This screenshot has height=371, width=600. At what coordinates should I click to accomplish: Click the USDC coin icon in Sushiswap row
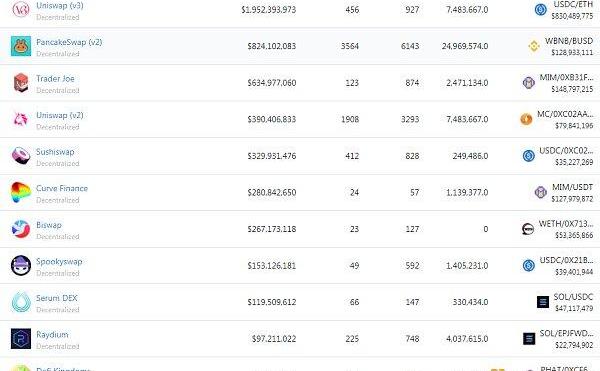(528, 156)
